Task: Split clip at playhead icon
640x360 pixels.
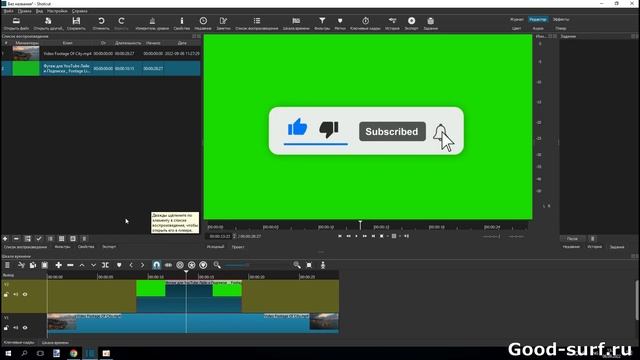Action: [105, 265]
